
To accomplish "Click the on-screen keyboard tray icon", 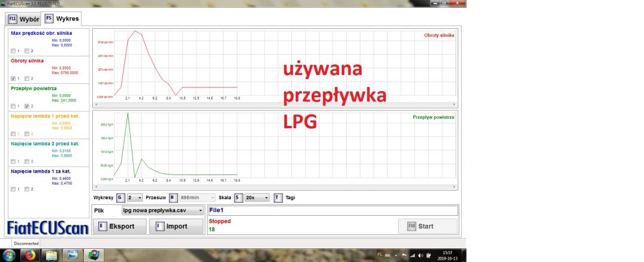I will click(x=388, y=255).
